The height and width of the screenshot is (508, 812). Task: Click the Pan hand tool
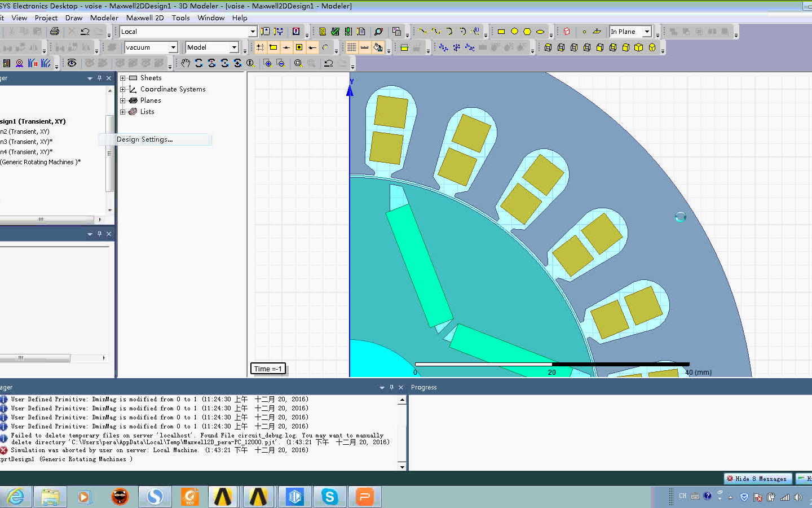(186, 63)
